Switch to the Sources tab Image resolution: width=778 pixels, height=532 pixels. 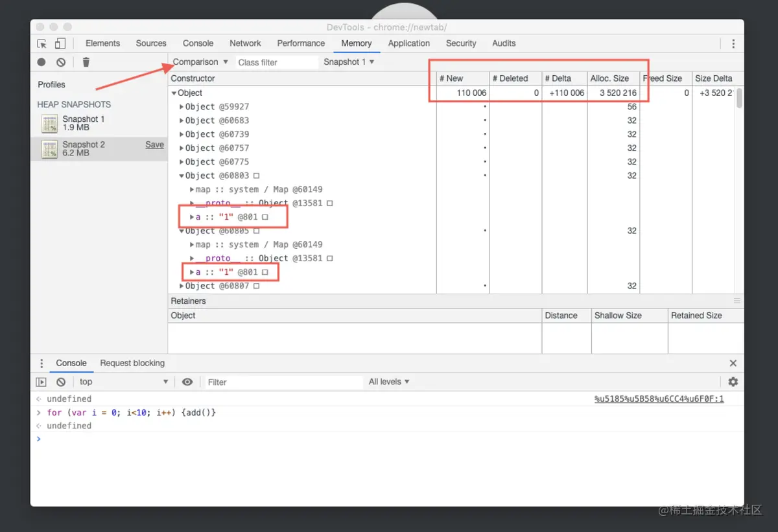pyautogui.click(x=151, y=43)
